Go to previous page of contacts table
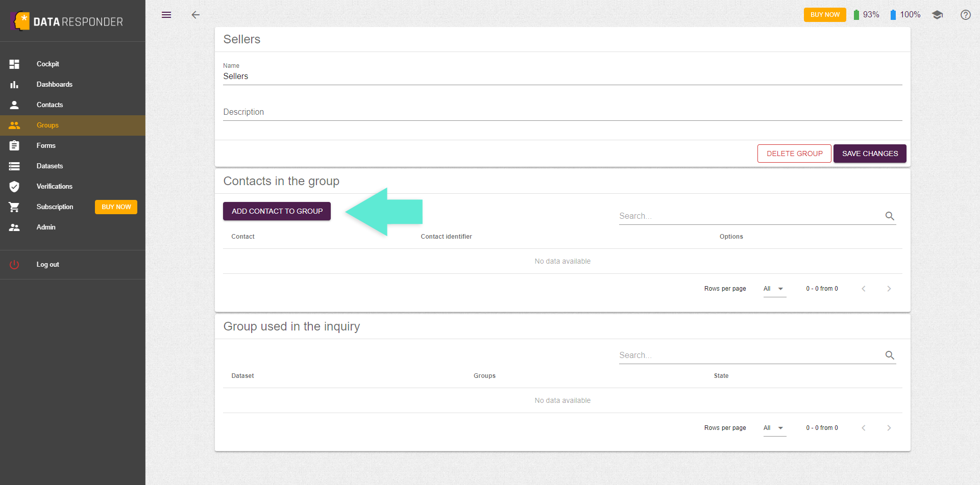980x485 pixels. tap(864, 289)
